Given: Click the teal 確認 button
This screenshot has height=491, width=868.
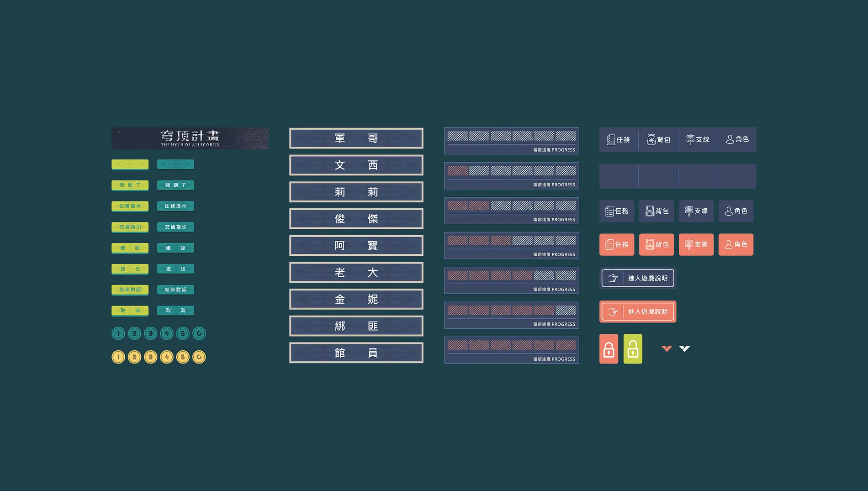Looking at the screenshot, I should pyautogui.click(x=175, y=248).
